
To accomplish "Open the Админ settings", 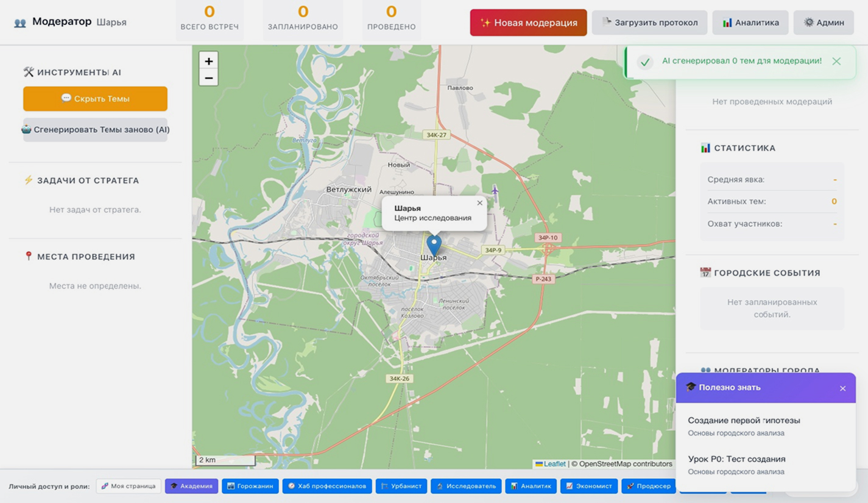I will tap(824, 23).
